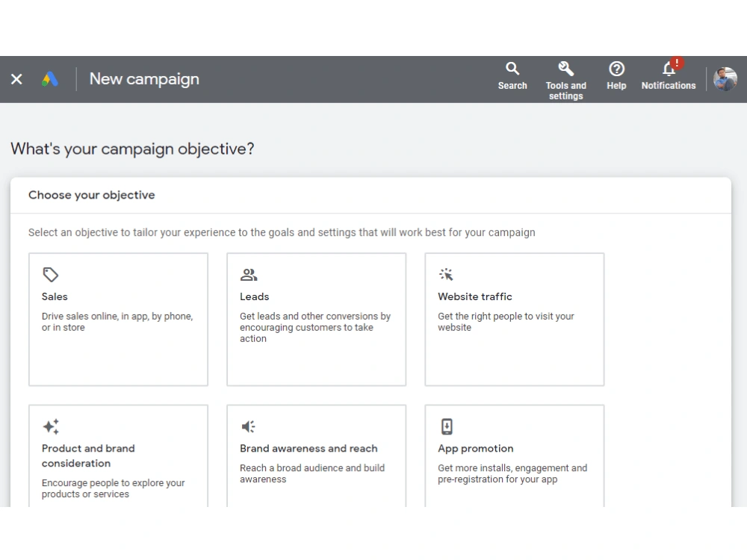Choose Product and brand consideration title
This screenshot has height=560, width=747.
coord(88,455)
